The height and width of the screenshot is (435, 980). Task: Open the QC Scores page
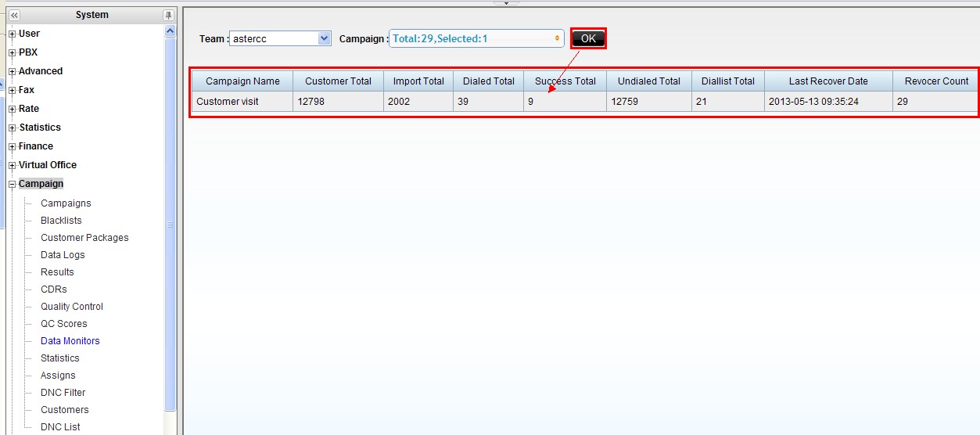click(64, 324)
